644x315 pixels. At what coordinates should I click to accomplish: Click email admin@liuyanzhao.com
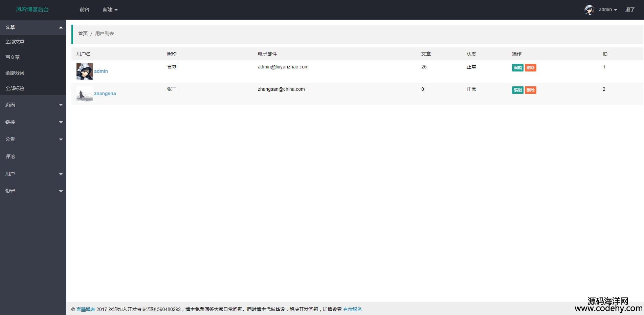click(283, 67)
